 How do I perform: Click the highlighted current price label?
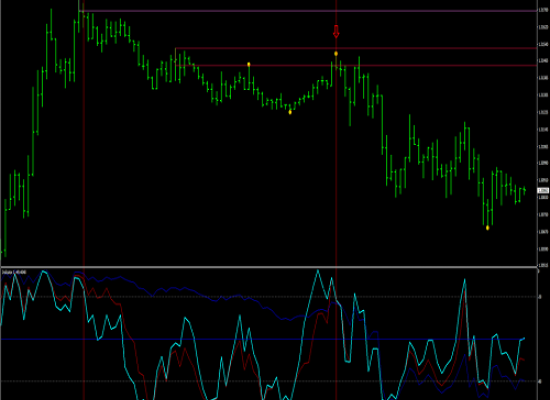[543, 191]
